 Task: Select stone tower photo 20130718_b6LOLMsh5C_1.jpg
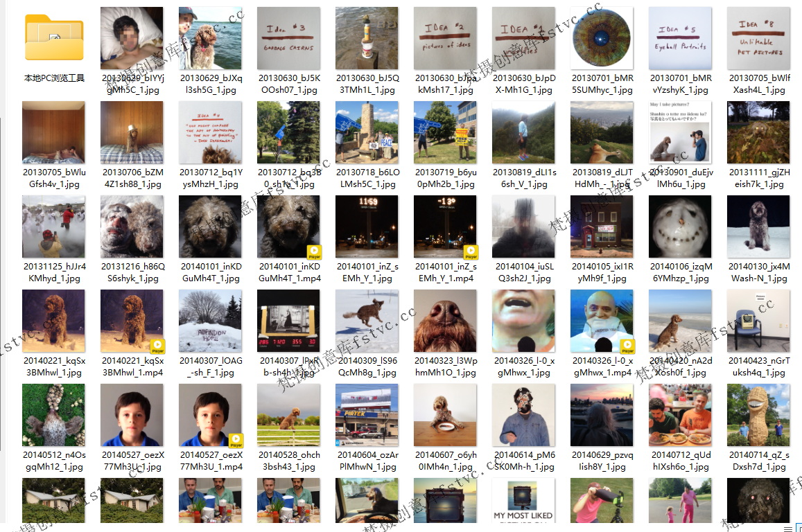click(367, 132)
